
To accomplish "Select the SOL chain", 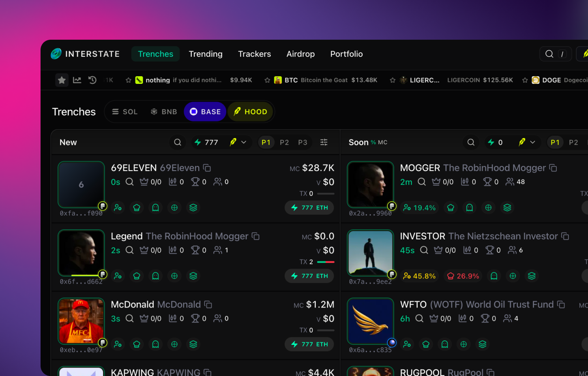I will (x=124, y=112).
